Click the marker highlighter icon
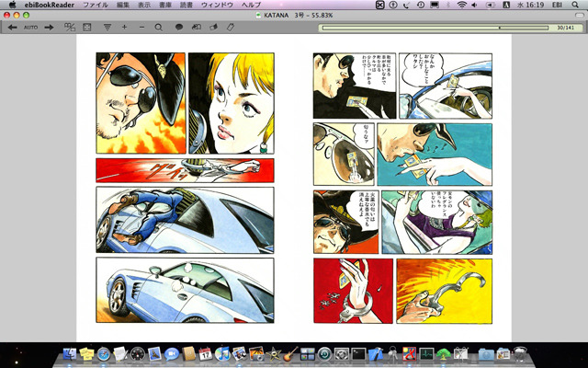Image resolution: width=588 pixels, height=368 pixels. [x=214, y=27]
